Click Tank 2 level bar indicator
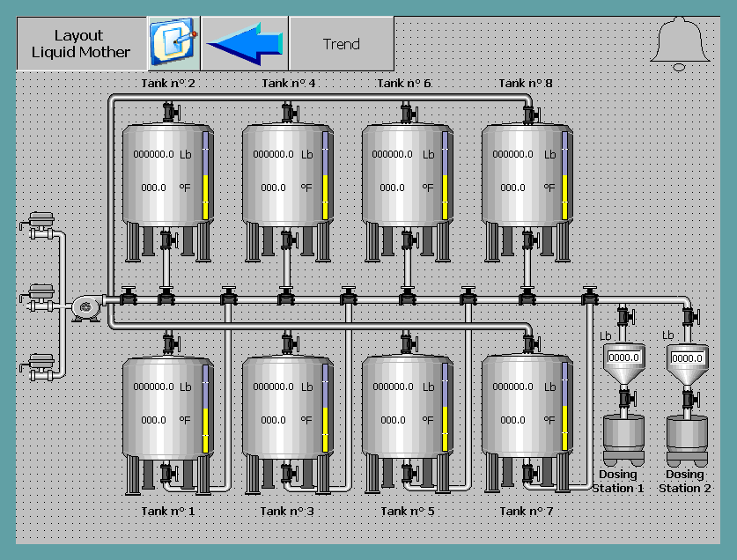The width and height of the screenshot is (737, 560). (205, 176)
